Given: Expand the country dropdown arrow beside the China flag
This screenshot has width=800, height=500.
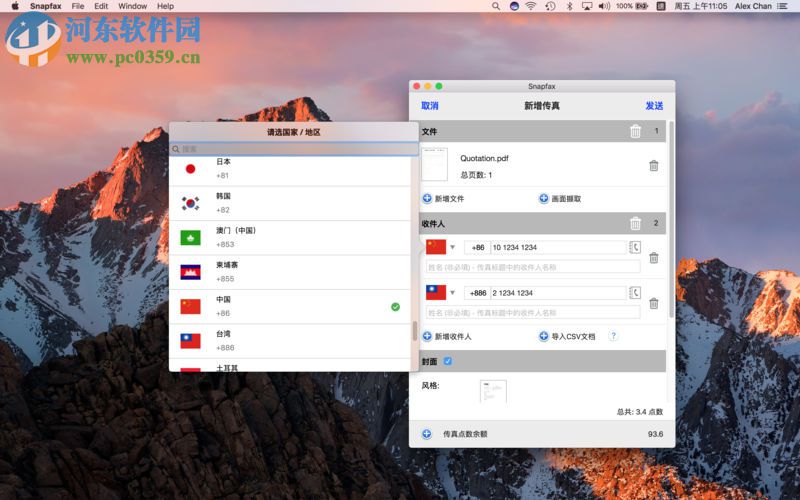Looking at the screenshot, I should coord(452,247).
